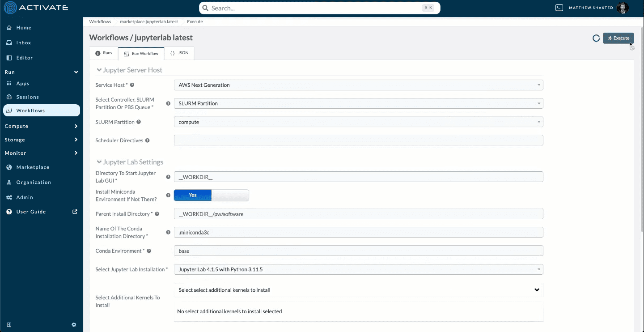Toggle Install Miniconda switch to No

(211, 195)
